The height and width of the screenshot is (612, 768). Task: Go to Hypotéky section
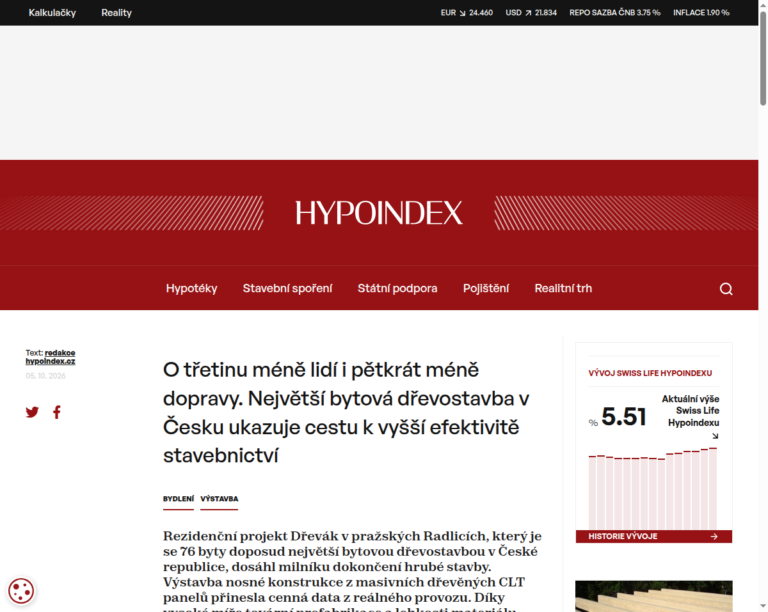192,288
